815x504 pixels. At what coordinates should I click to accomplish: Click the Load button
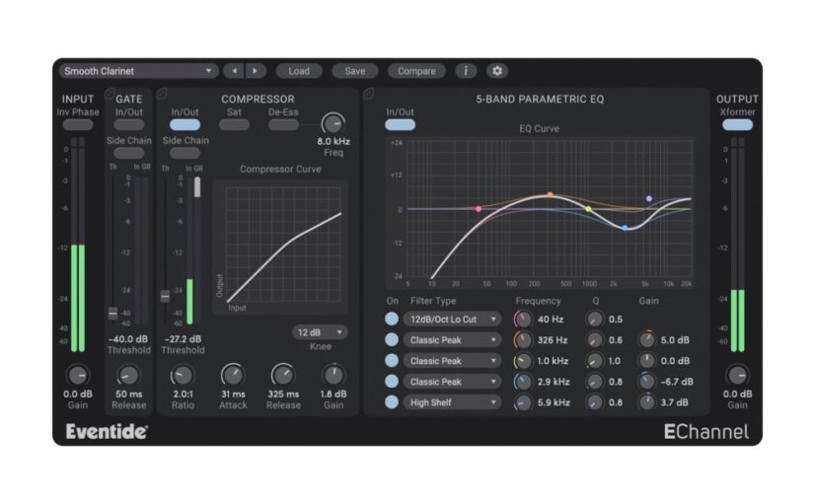pos(299,71)
